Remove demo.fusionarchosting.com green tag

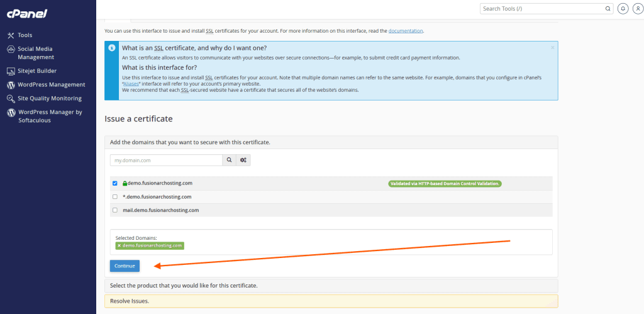click(119, 246)
